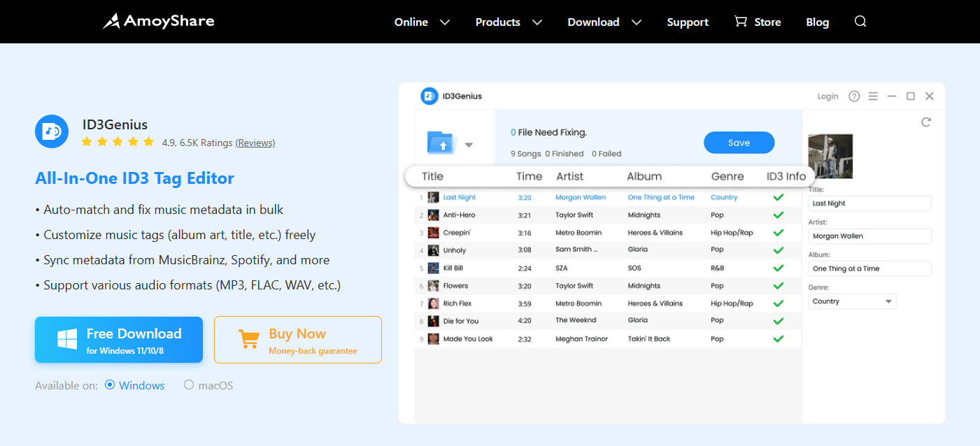Click the Title column header

tap(432, 176)
